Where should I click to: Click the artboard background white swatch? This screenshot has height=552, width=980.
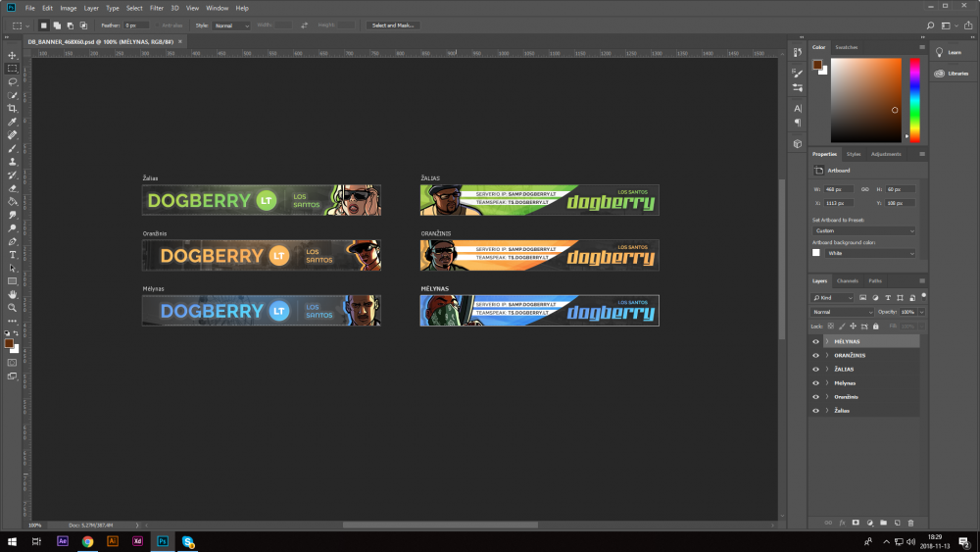point(815,253)
